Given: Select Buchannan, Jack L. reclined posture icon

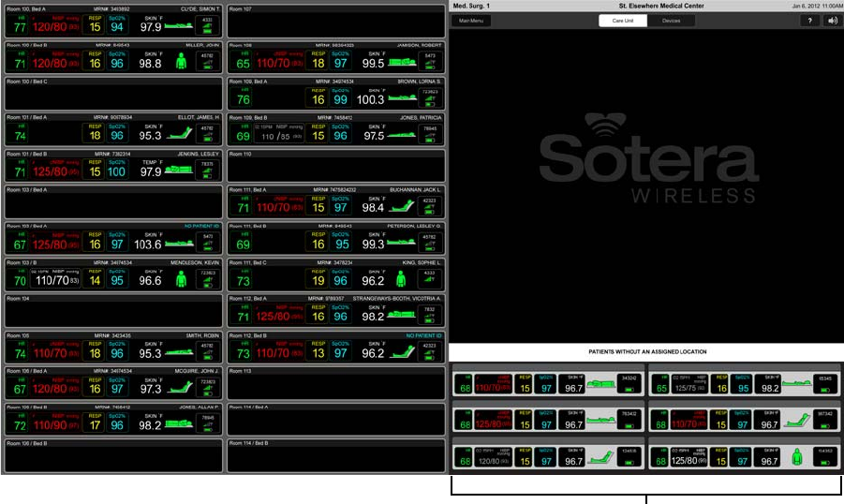Looking at the screenshot, I should [x=402, y=206].
